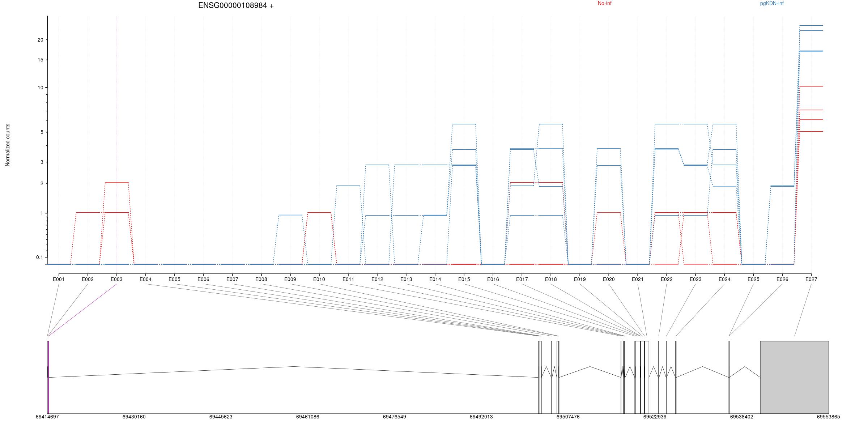Click exon label E011
Viewport: 868px width, 434px height.
348,279
